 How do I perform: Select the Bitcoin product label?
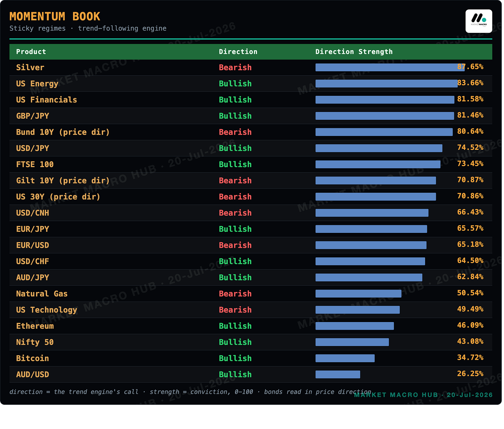click(x=33, y=358)
